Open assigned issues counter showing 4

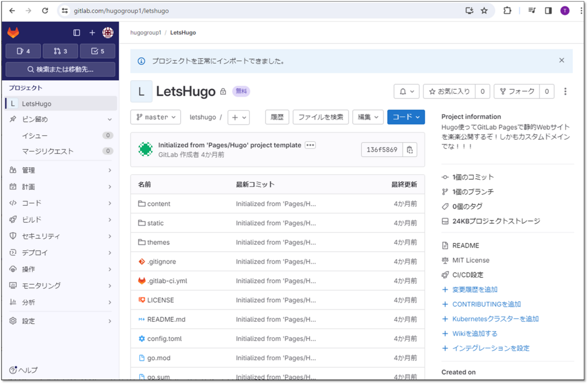point(23,51)
